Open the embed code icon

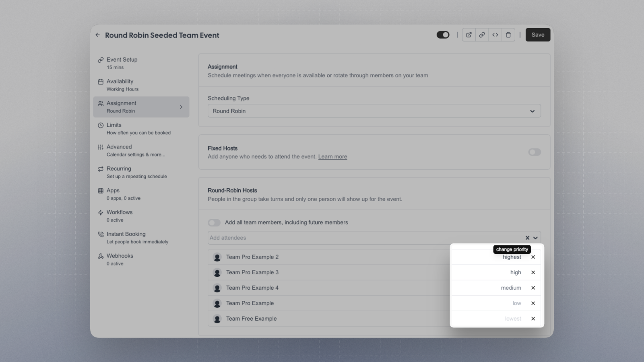coord(495,35)
